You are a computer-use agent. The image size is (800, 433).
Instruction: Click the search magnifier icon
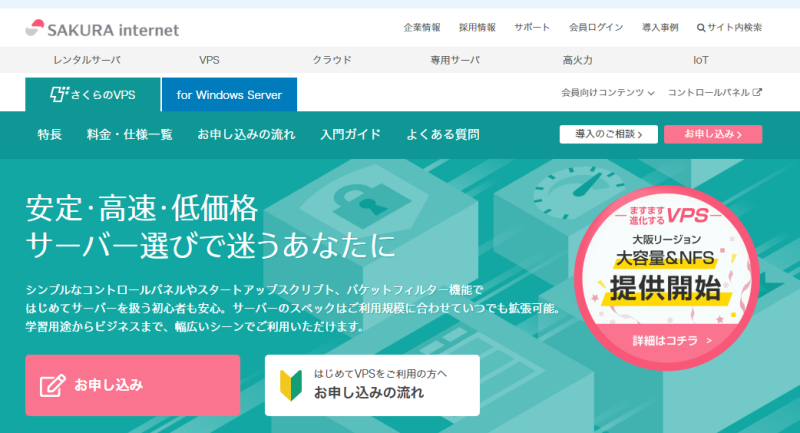[x=701, y=28]
